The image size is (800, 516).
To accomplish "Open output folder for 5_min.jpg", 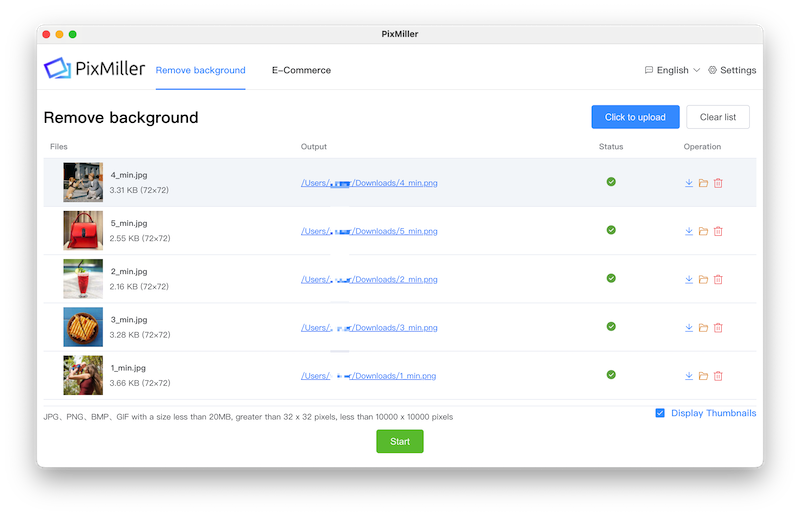I will (703, 231).
